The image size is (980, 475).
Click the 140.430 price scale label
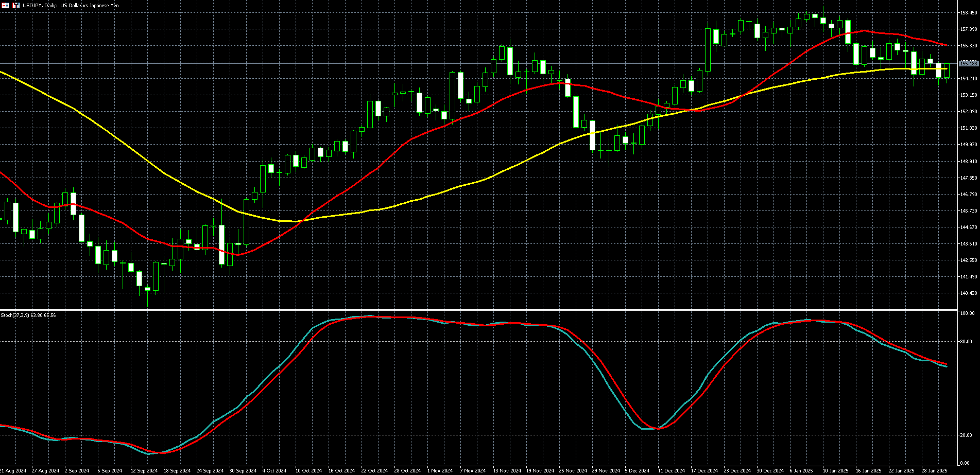(969, 293)
